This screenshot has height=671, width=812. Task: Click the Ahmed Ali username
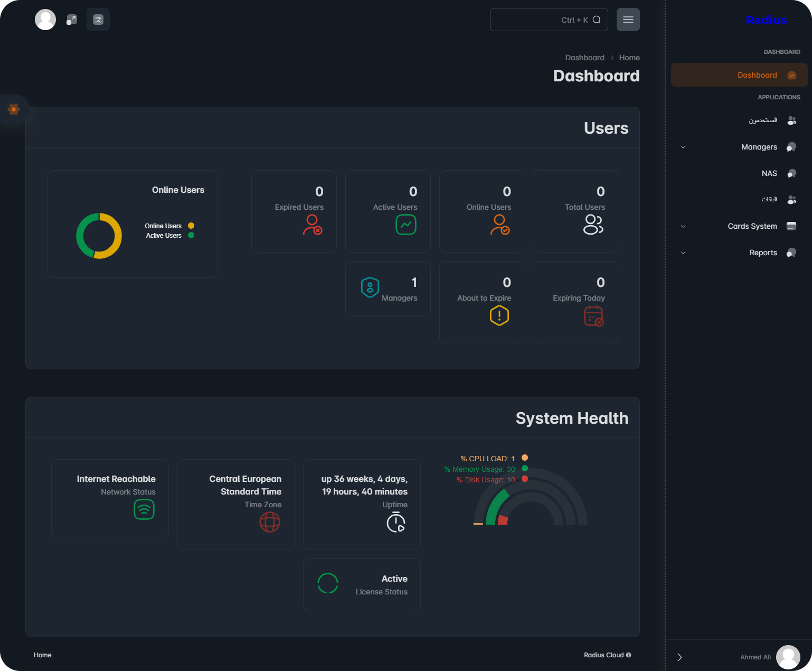[x=756, y=657]
